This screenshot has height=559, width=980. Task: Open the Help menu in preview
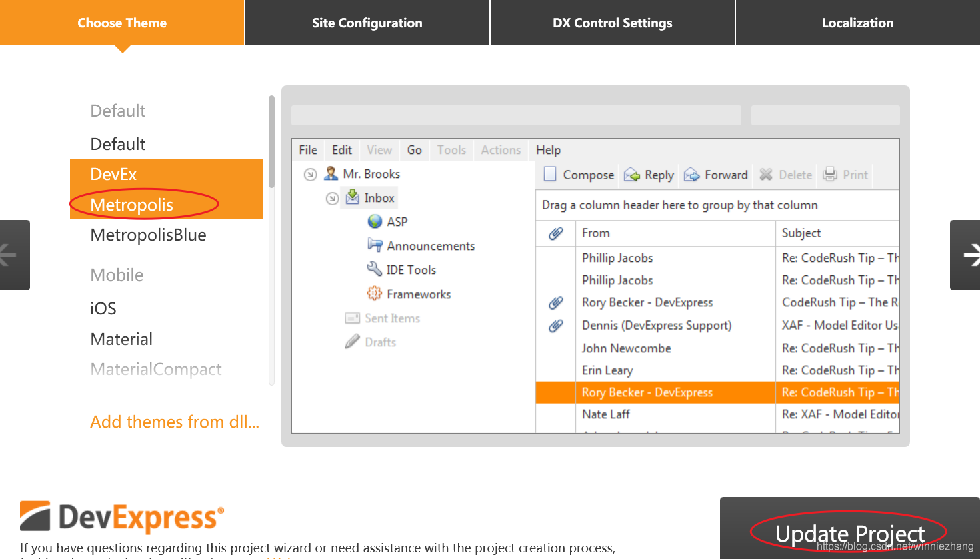click(x=549, y=150)
